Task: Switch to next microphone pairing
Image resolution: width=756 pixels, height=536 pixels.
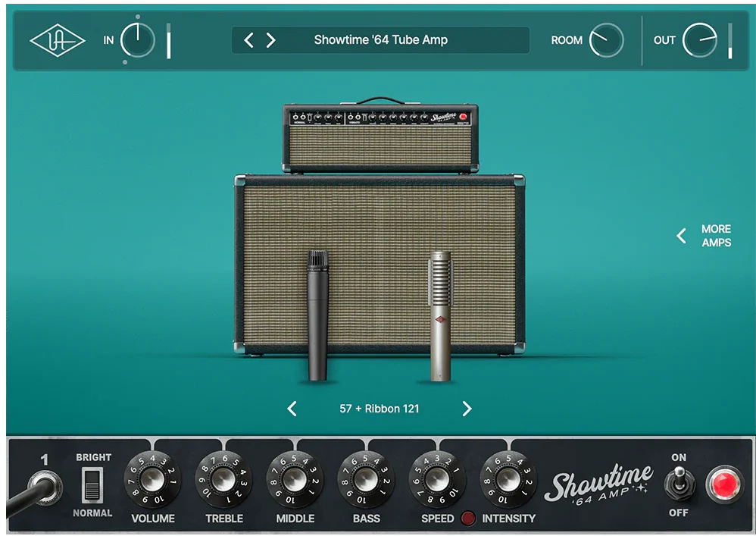Action: tap(467, 409)
